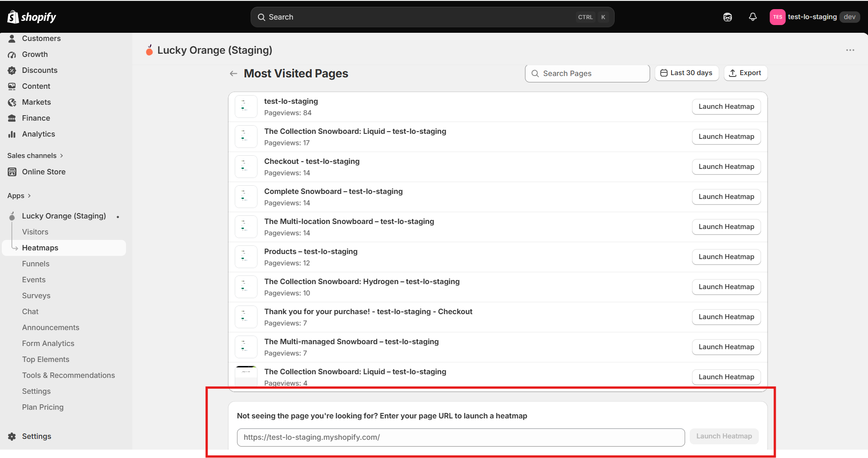Click the Markets globe icon
The image size is (868, 458).
click(x=12, y=102)
